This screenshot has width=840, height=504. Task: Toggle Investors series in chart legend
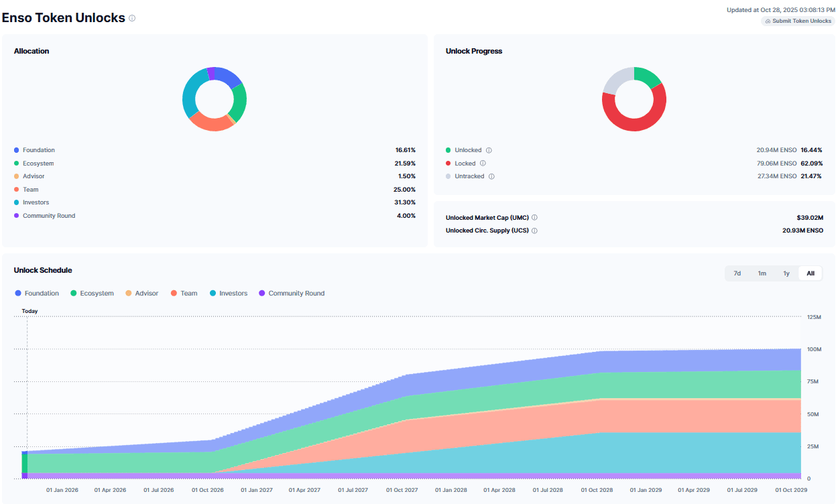(228, 294)
